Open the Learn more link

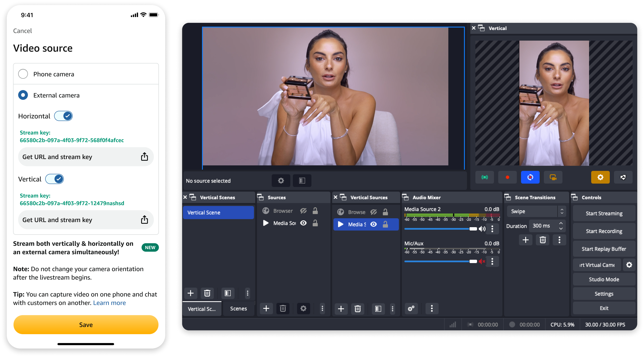tap(109, 303)
